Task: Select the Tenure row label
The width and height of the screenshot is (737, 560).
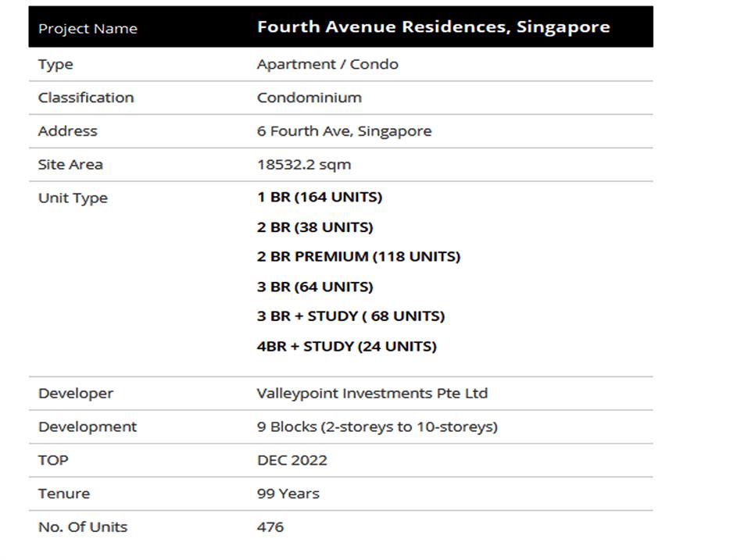Action: (x=64, y=494)
